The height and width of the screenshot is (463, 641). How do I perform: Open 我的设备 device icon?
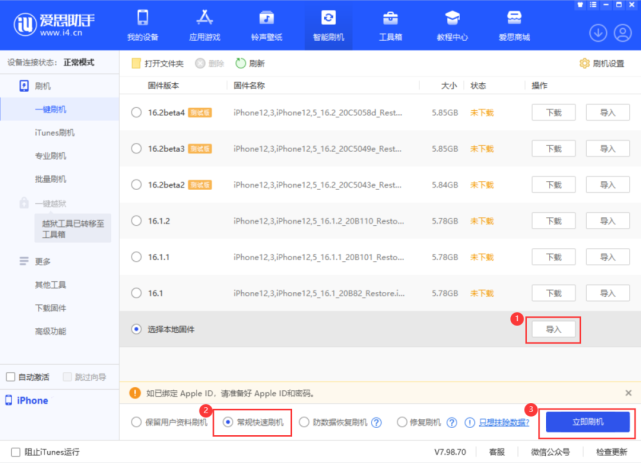pyautogui.click(x=143, y=18)
